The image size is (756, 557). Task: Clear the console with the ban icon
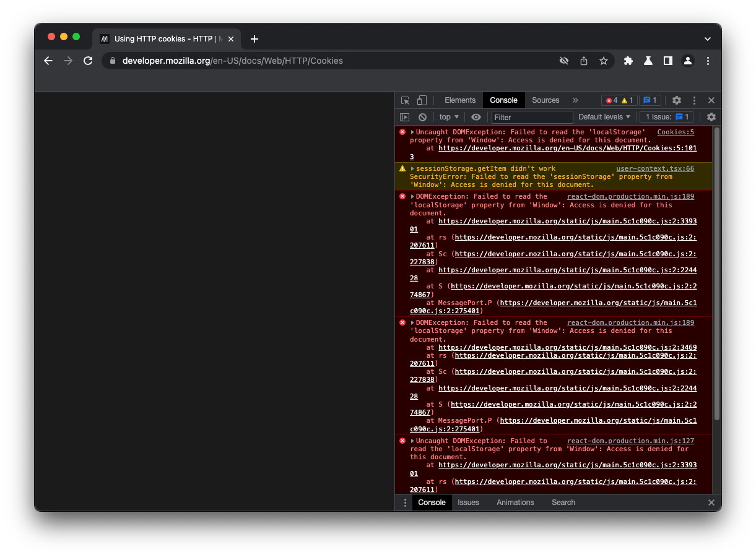422,117
